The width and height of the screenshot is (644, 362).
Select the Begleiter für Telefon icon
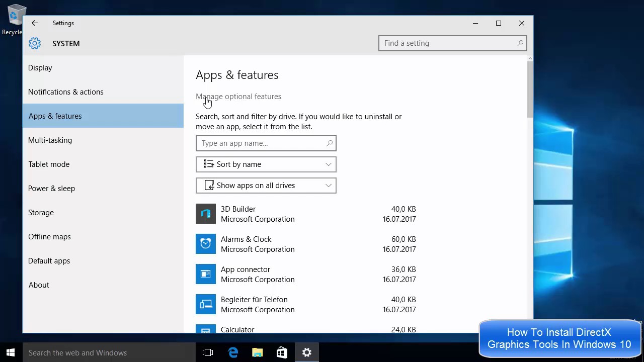(x=206, y=305)
